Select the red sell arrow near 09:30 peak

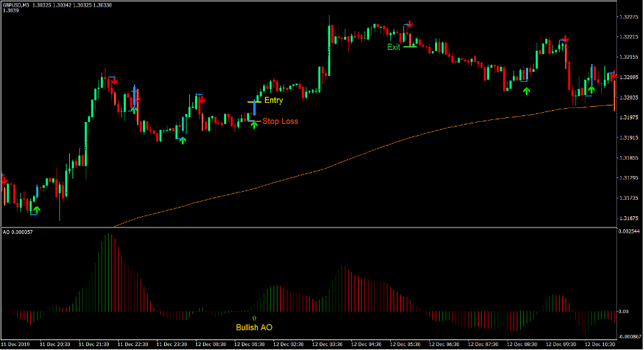click(566, 40)
